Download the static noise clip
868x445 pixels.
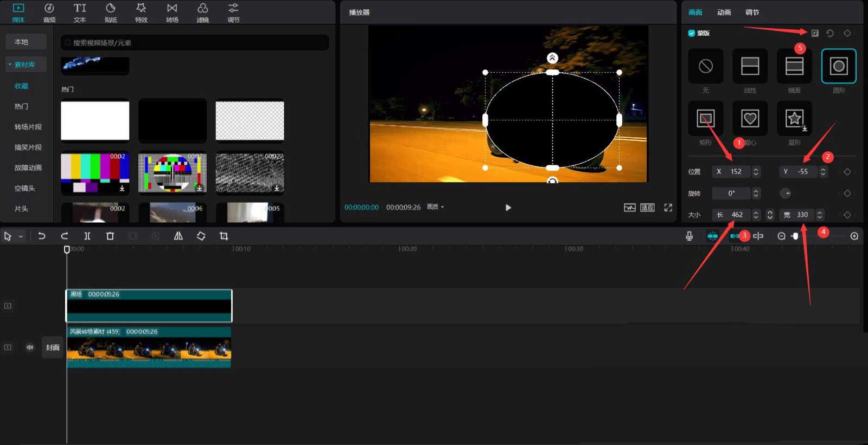[277, 188]
